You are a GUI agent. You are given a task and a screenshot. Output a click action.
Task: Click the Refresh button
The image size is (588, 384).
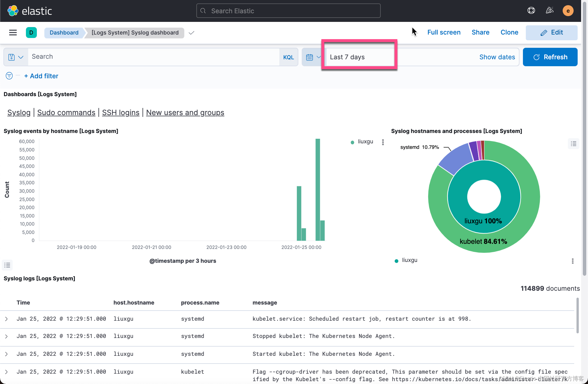coord(550,57)
